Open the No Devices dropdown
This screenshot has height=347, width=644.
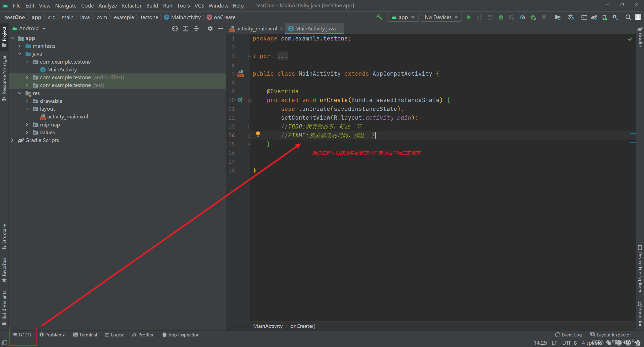[x=441, y=17]
